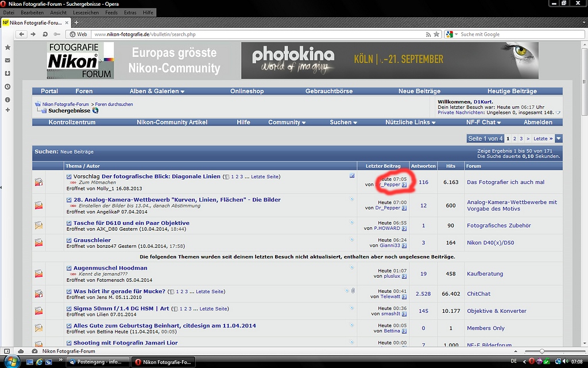This screenshot has width=588, height=368.
Task: Open page-jump dropdown arrow after Letzte
Action: 559,139
